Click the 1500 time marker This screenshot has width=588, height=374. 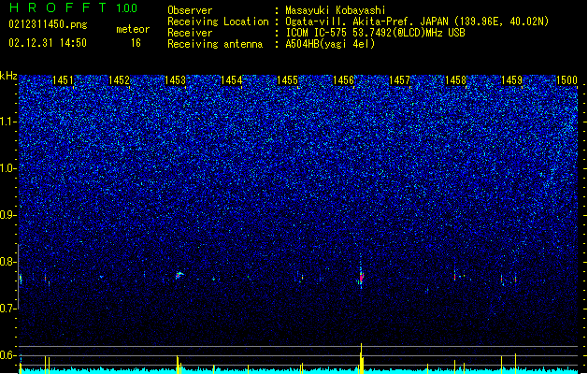566,79
